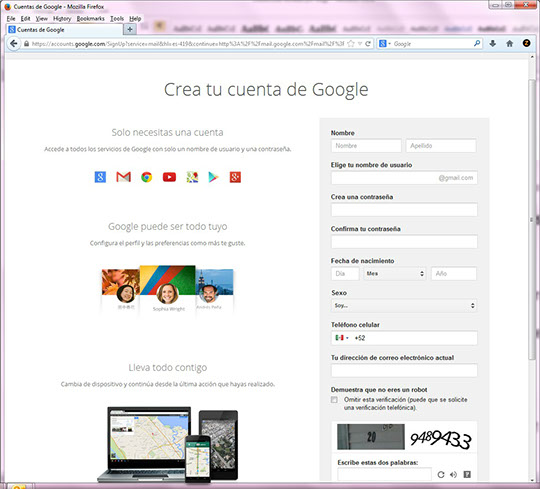Open the History menu

pos(62,19)
